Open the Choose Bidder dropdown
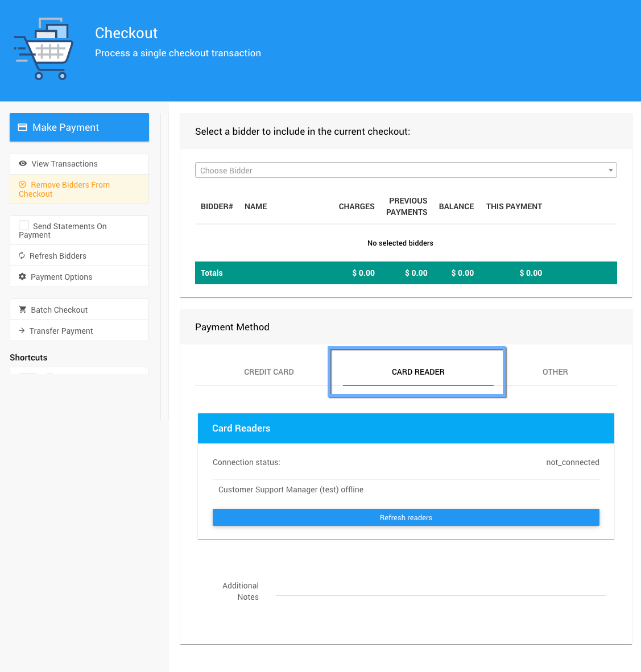The image size is (641, 672). coord(398,171)
